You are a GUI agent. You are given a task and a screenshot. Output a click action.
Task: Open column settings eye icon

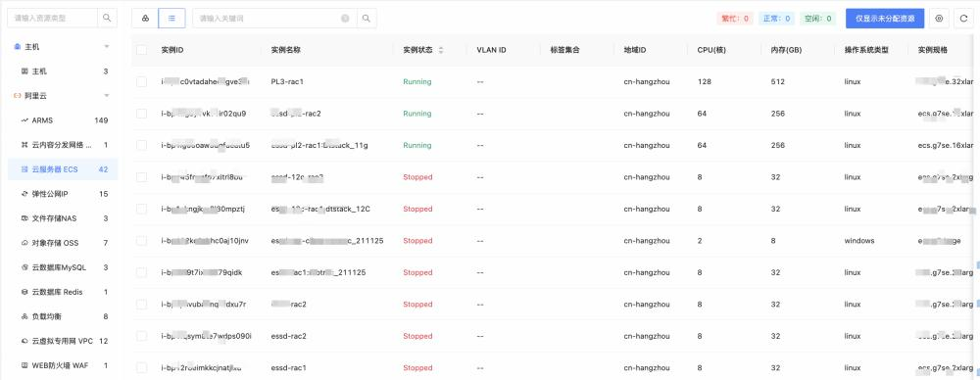tap(939, 19)
